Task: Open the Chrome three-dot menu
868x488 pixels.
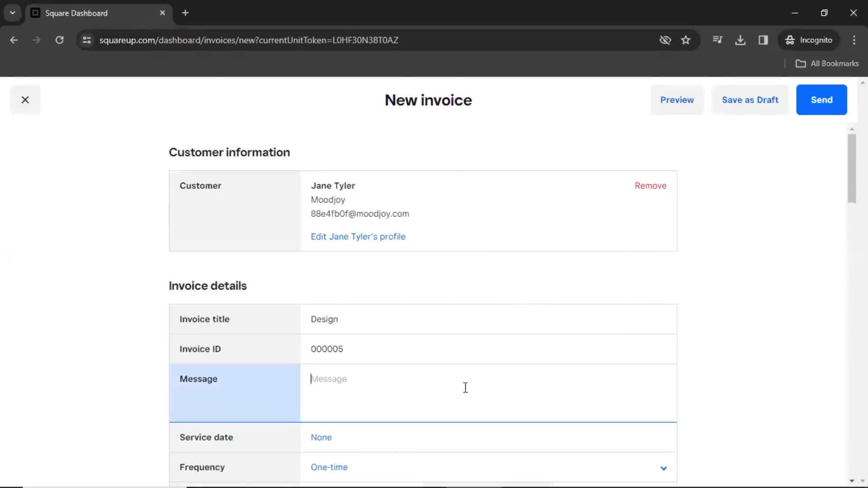Action: click(x=854, y=40)
